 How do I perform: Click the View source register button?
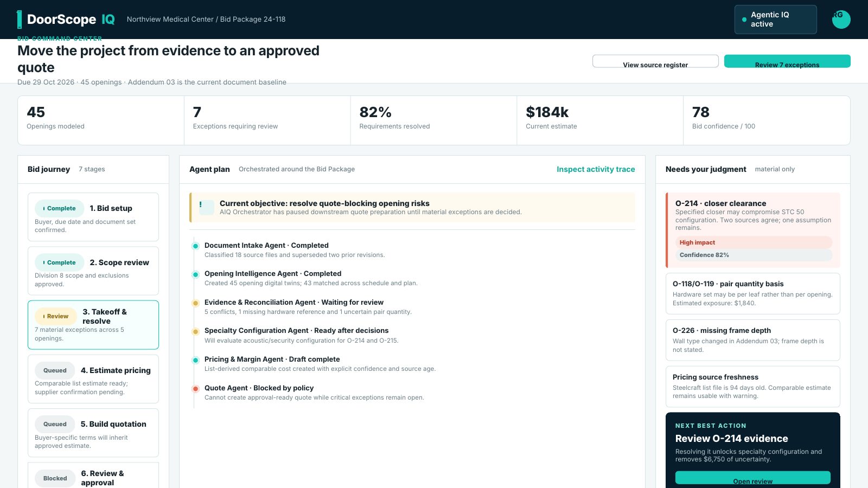coord(655,61)
